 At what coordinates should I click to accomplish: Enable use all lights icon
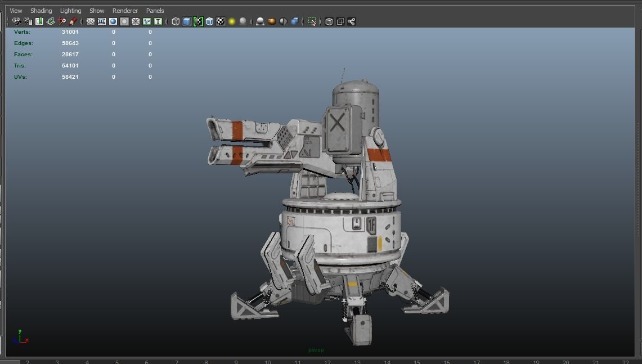click(x=231, y=21)
